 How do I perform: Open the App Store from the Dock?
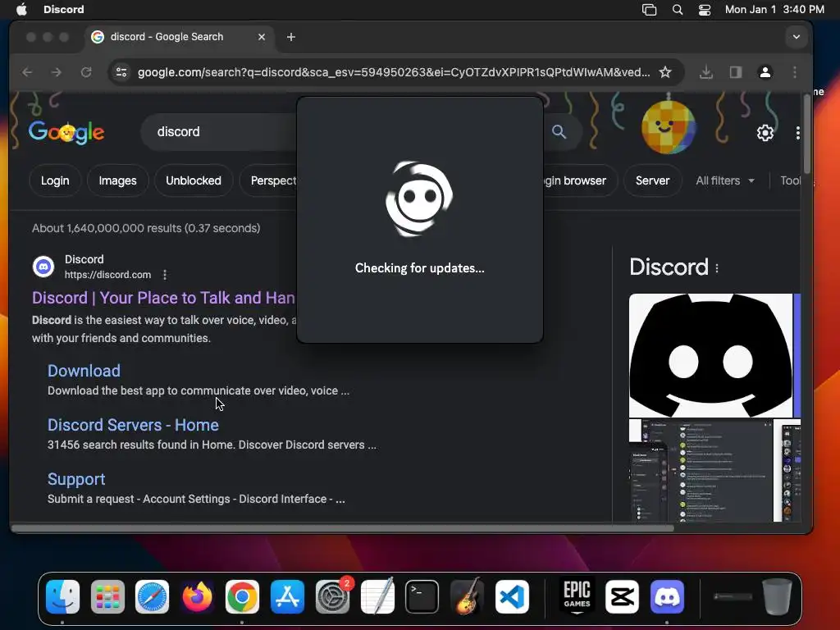click(287, 596)
